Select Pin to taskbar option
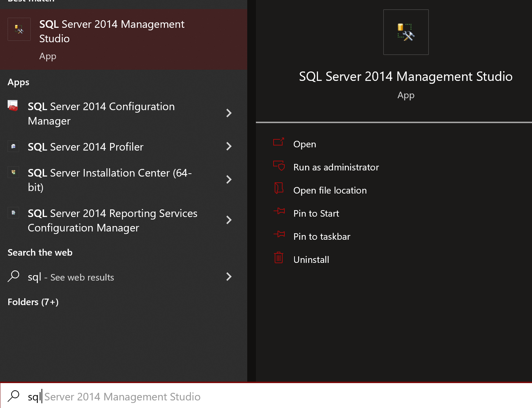532x408 pixels. 322,236
